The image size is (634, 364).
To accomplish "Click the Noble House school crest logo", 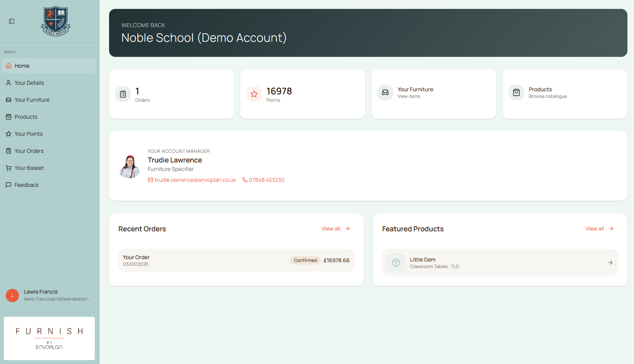I will click(x=56, y=21).
